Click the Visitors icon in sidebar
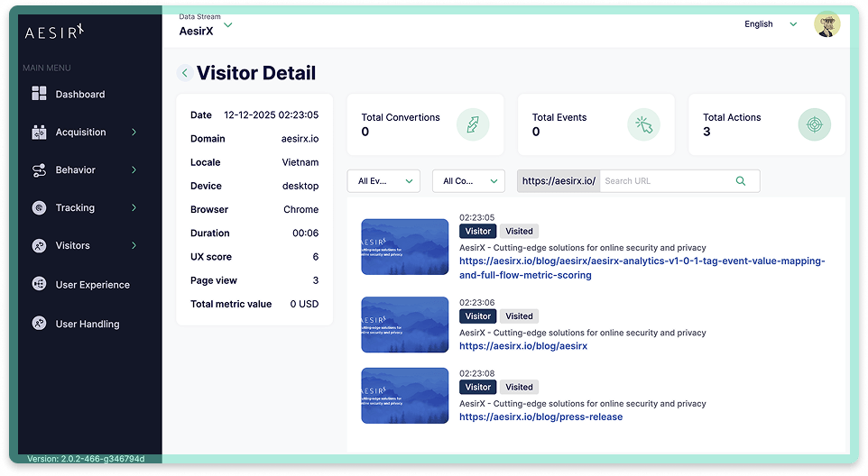The image size is (868, 476). tap(40, 245)
